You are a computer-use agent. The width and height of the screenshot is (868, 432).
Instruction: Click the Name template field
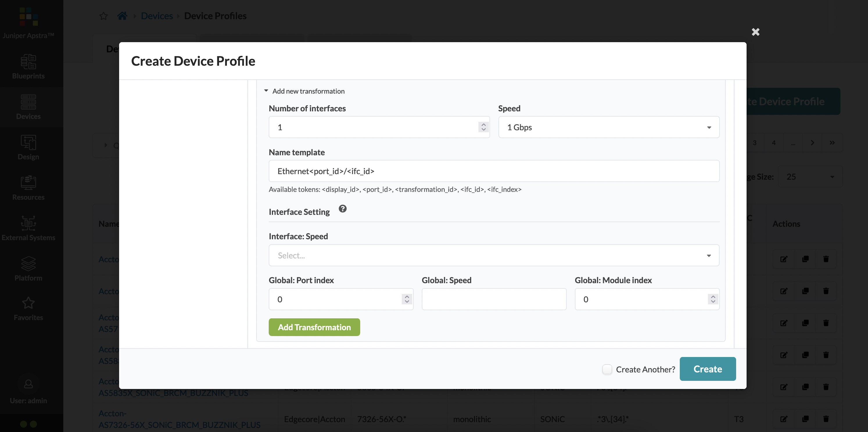click(494, 171)
